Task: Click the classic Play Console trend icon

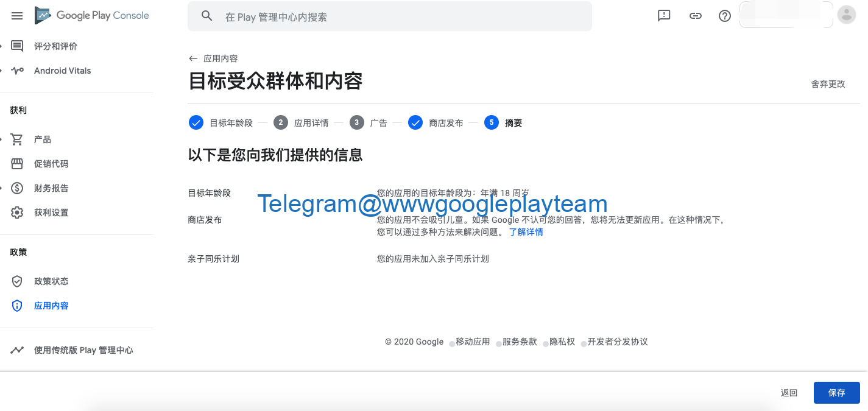Action: click(17, 350)
